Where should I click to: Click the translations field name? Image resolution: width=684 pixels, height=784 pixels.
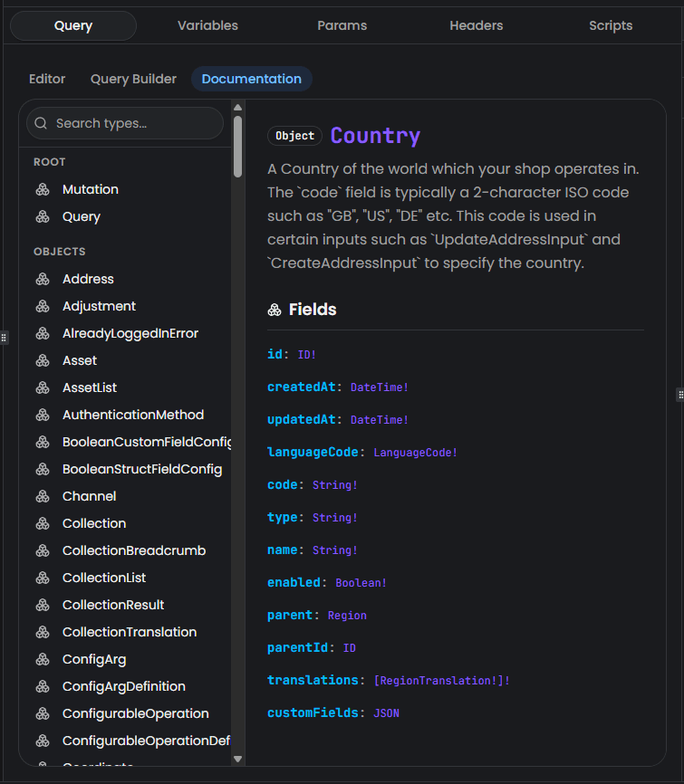point(313,681)
